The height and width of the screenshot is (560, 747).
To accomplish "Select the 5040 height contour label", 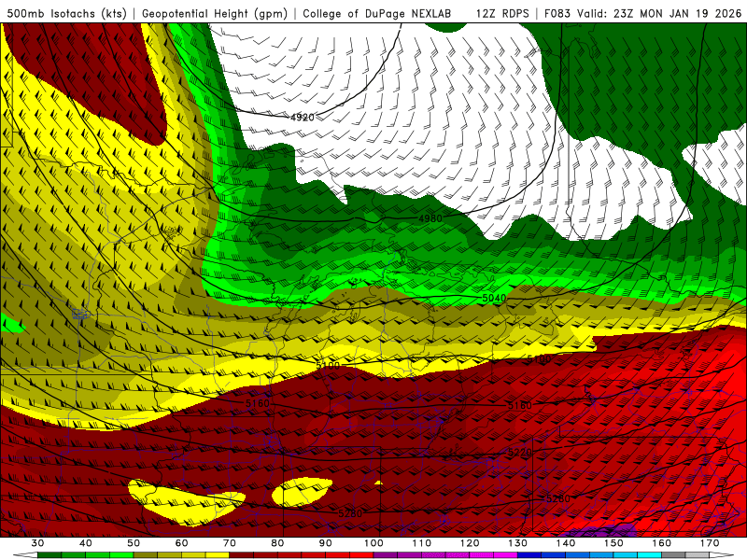I will pos(494,298).
